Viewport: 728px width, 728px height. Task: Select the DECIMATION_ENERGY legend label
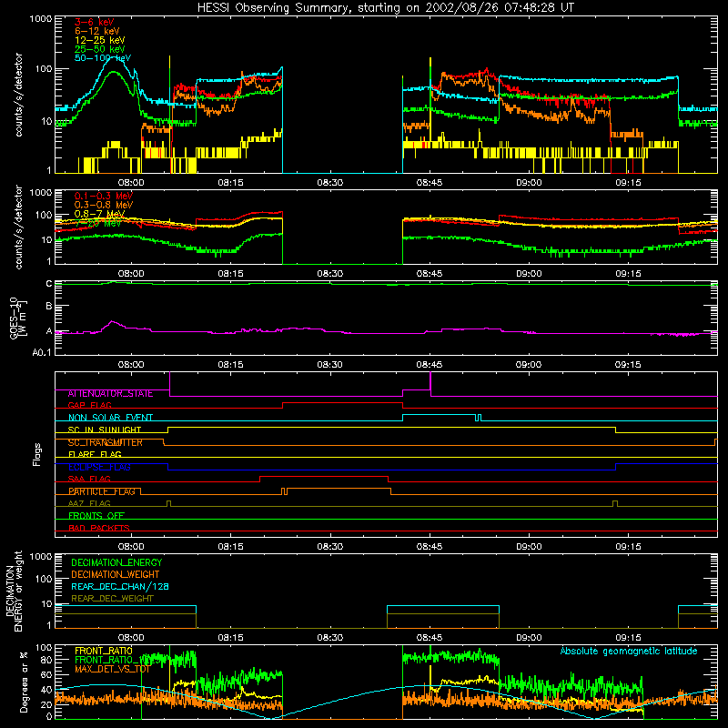click(x=116, y=562)
